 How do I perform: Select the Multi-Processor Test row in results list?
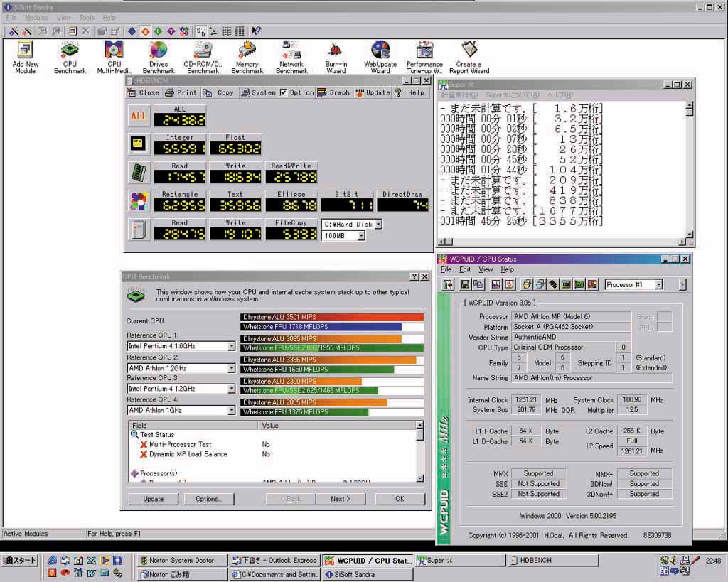(276, 444)
